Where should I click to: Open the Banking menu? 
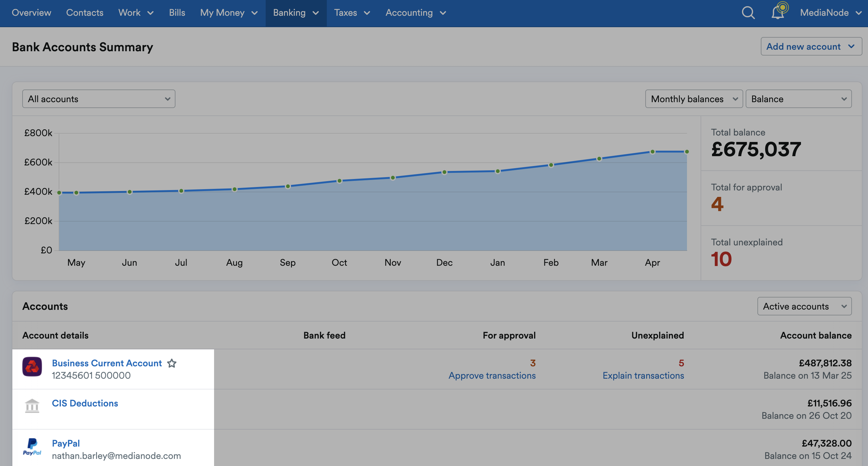tap(296, 13)
